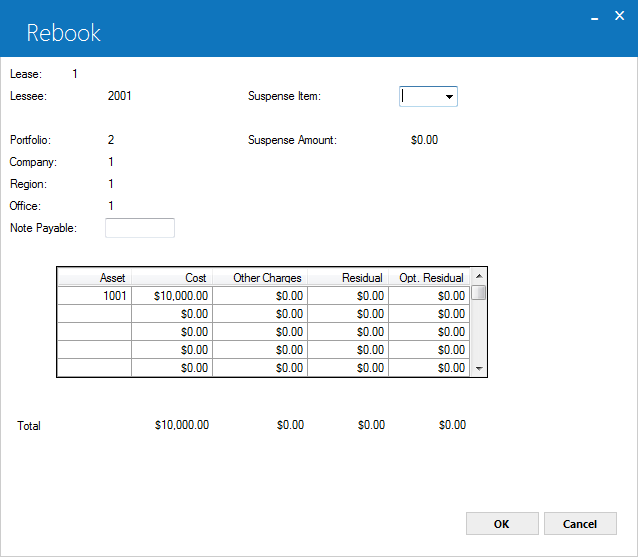Screen dimensions: 638x557
Task: Click the Suspense Item label
Action: 284,96
